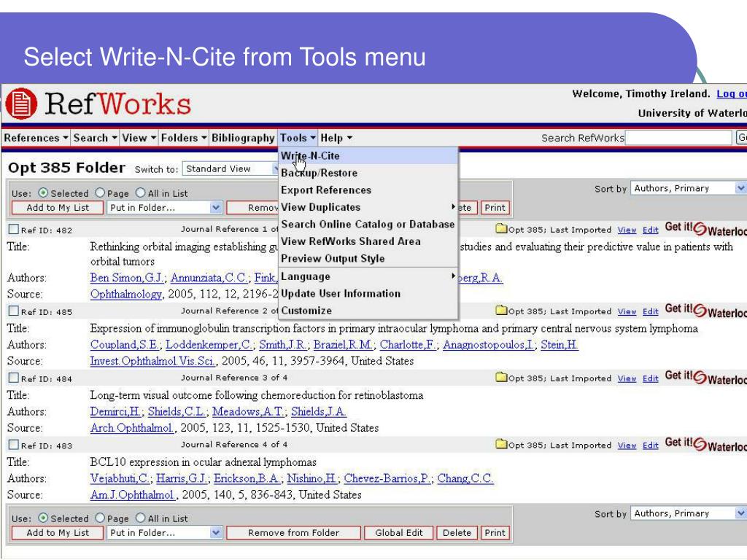Choose Preview Output Style menu entry
747x560 pixels.
coord(368,259)
